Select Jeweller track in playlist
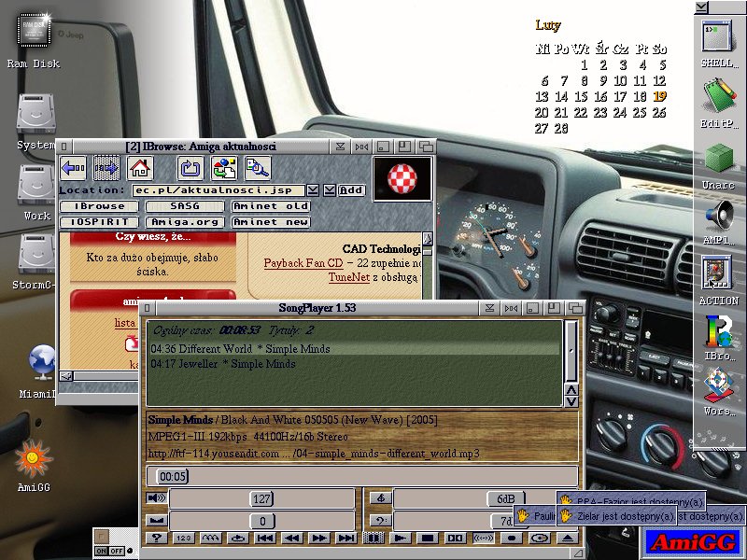The image size is (747, 560). click(x=355, y=364)
